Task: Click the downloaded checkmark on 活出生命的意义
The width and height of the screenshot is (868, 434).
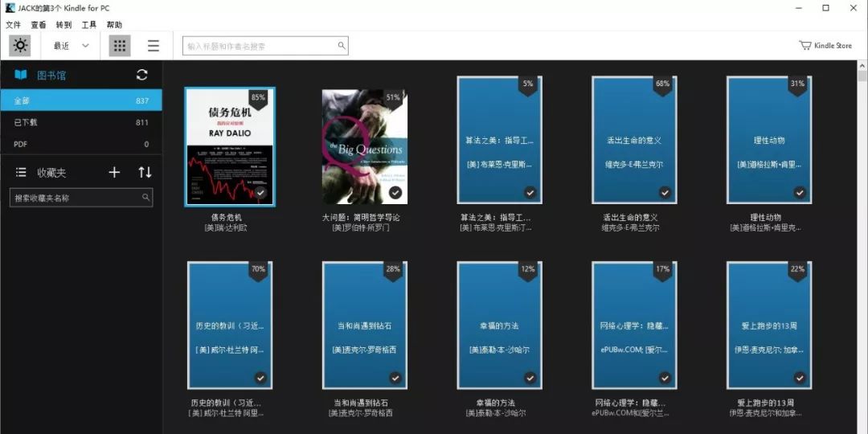Action: pos(665,193)
